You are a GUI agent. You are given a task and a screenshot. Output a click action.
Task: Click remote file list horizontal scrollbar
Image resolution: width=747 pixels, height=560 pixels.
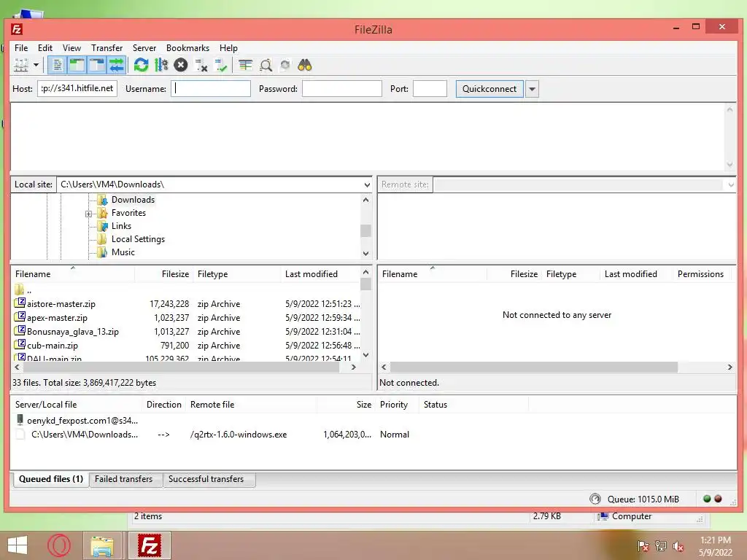pyautogui.click(x=533, y=367)
